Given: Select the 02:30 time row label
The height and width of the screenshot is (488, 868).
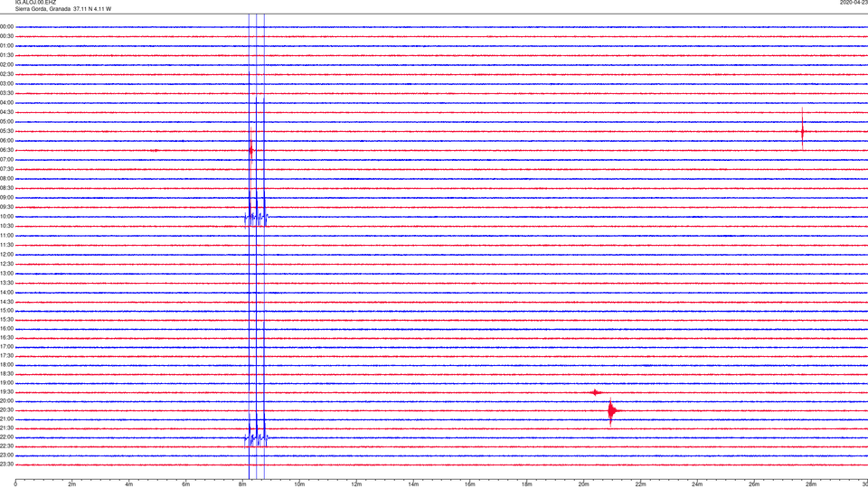Looking at the screenshot, I should tap(6, 74).
